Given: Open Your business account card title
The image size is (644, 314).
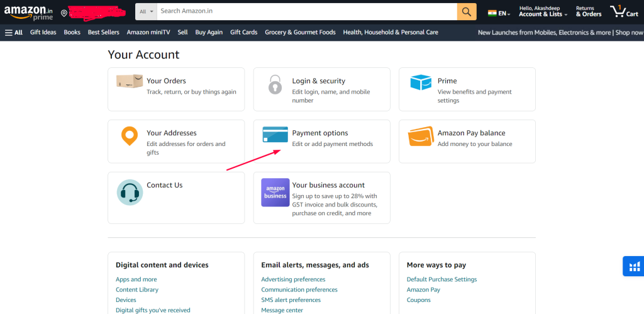Looking at the screenshot, I should point(328,185).
